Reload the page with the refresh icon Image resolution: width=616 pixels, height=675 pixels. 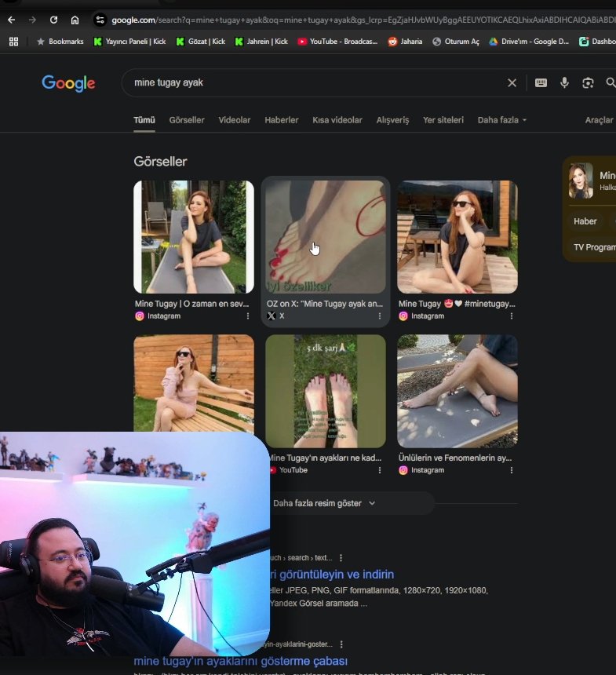(53, 20)
